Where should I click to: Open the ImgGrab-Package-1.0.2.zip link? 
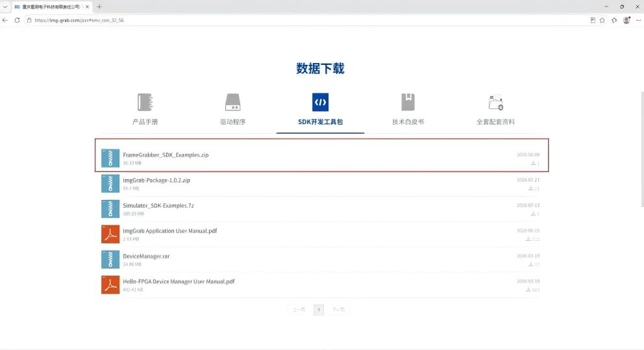click(156, 181)
